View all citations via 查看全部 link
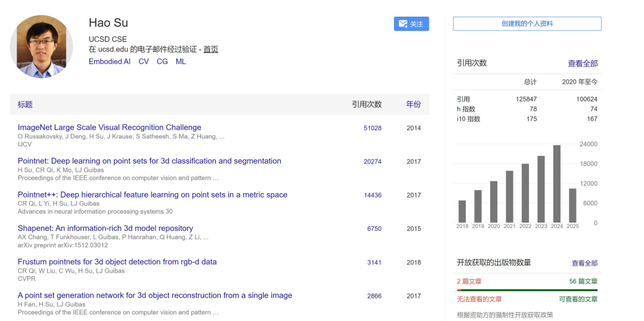 (x=583, y=63)
